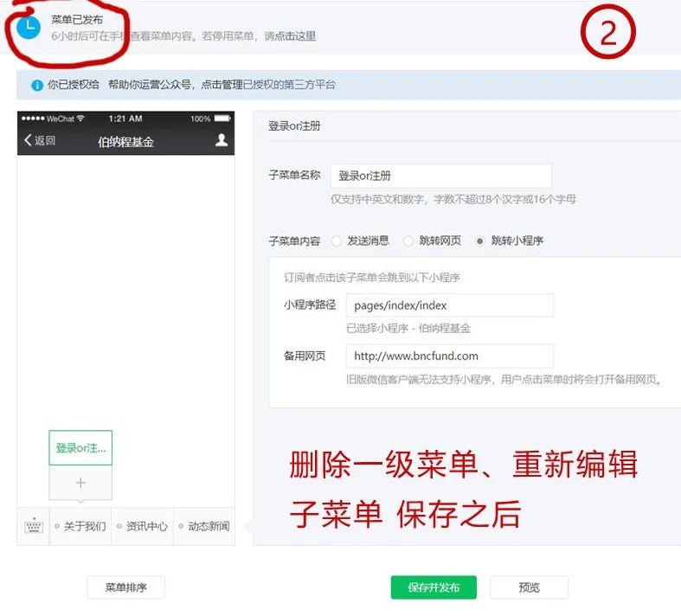The width and height of the screenshot is (681, 616).
Task: Add a submenu with the plus button
Action: point(80,482)
